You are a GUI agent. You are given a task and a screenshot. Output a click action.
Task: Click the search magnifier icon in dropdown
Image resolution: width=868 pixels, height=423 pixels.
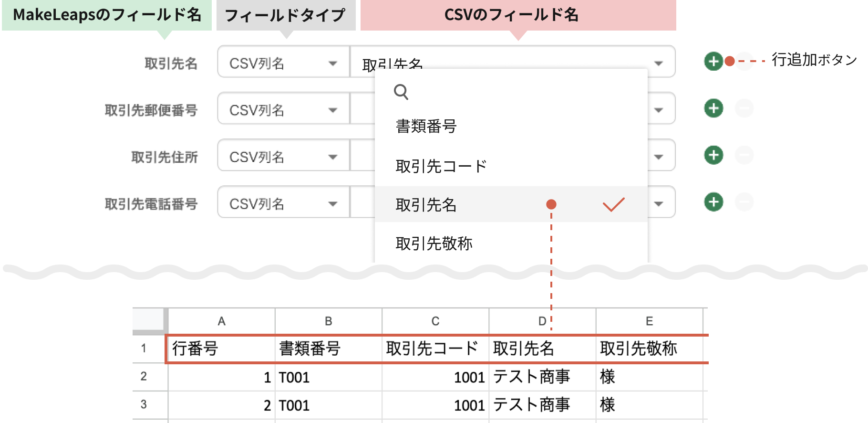coord(401,92)
